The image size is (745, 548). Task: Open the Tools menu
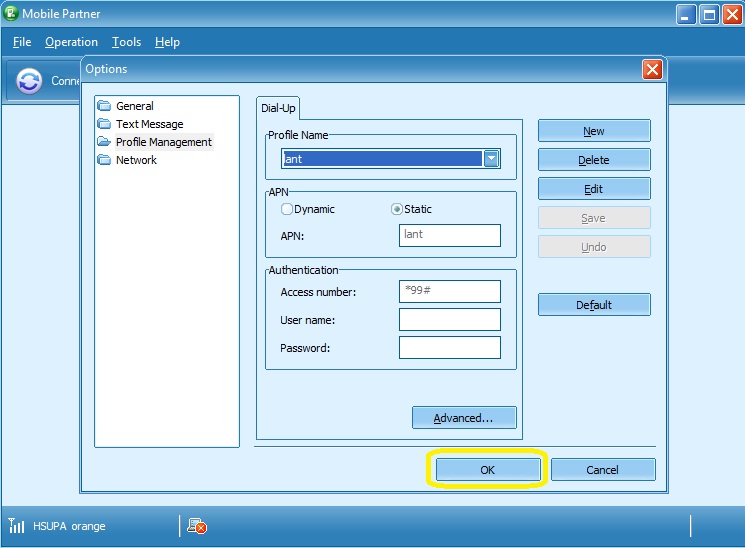126,42
